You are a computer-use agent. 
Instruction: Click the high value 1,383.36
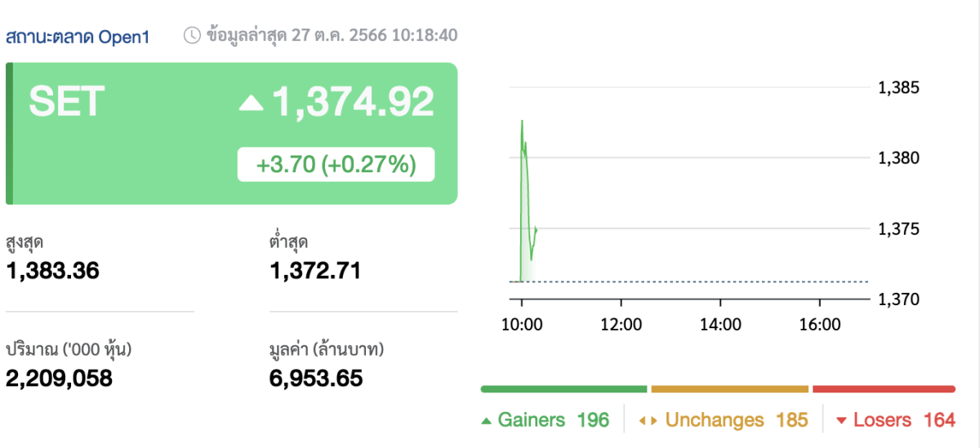coord(52,270)
